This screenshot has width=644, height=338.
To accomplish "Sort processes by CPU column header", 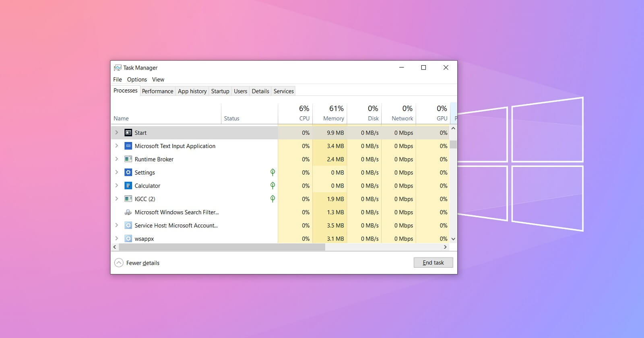I will pyautogui.click(x=295, y=113).
